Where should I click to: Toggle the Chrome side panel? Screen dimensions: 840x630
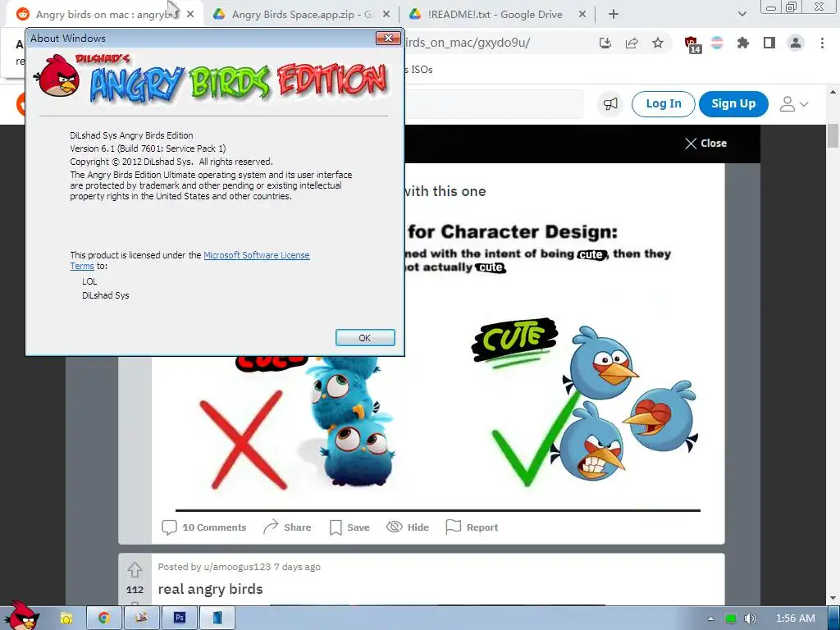pos(769,43)
